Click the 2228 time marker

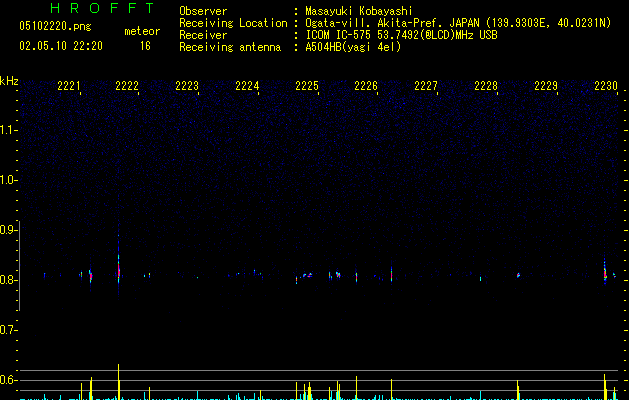point(486,86)
